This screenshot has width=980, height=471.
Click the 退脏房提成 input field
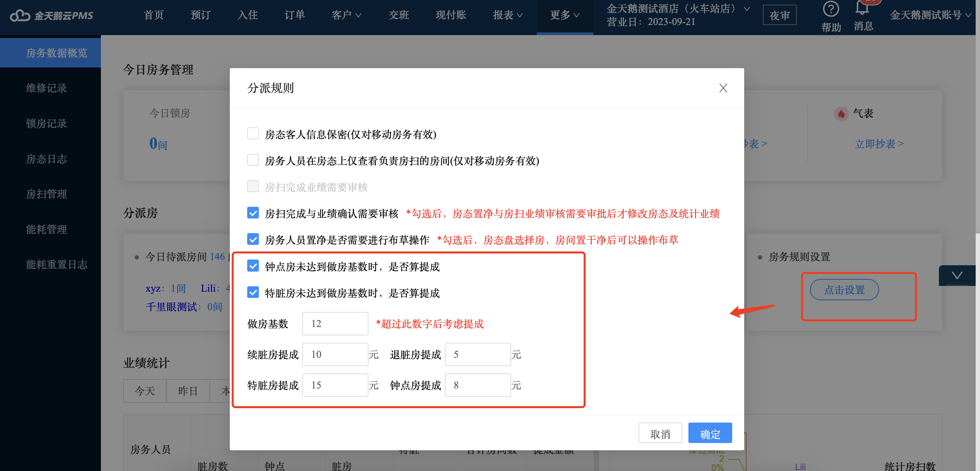pyautogui.click(x=478, y=354)
